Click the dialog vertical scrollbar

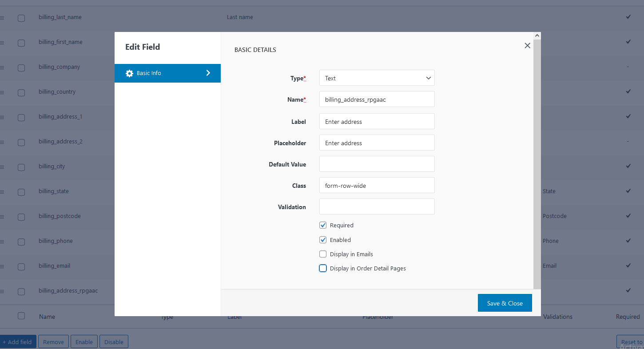click(x=537, y=164)
